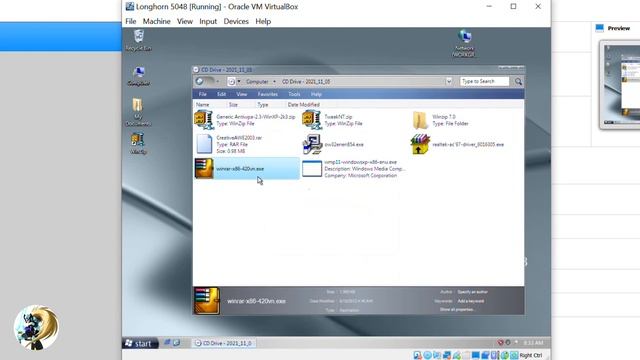Select the TweakNT.zip file icon
640x360 pixels.
tap(311, 120)
